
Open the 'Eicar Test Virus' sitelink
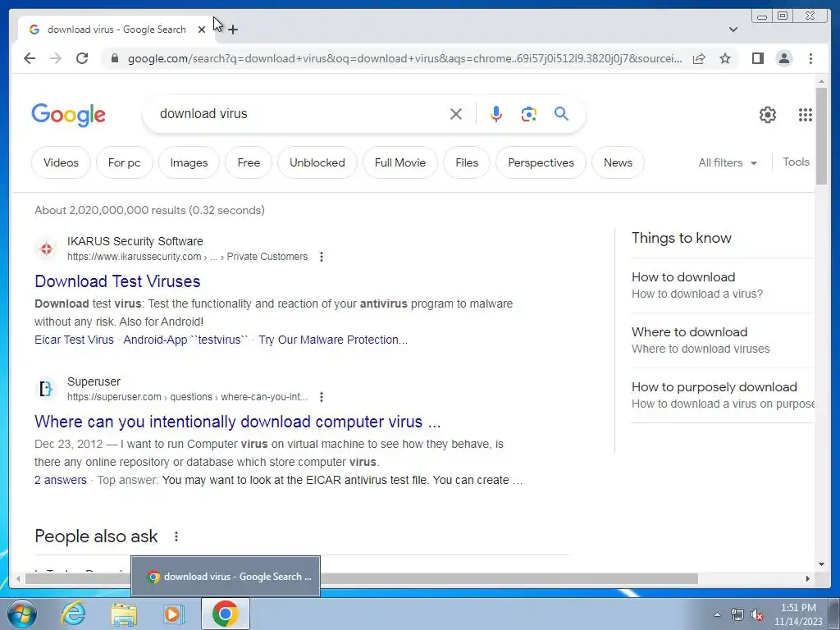coord(74,340)
